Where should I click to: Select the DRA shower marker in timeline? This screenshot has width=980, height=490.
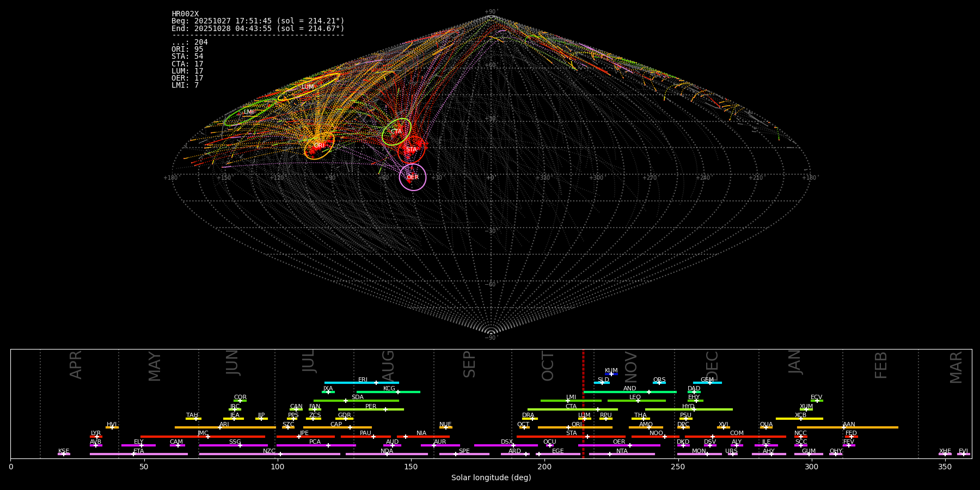point(530,418)
